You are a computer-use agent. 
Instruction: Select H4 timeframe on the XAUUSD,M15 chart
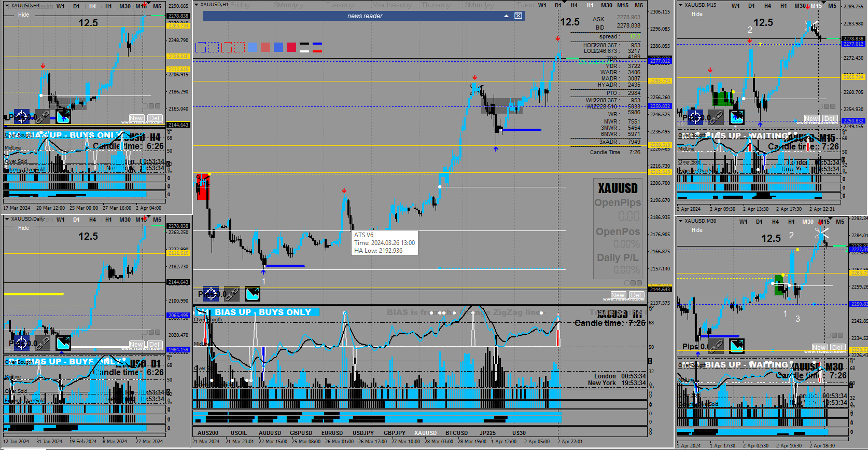point(767,6)
